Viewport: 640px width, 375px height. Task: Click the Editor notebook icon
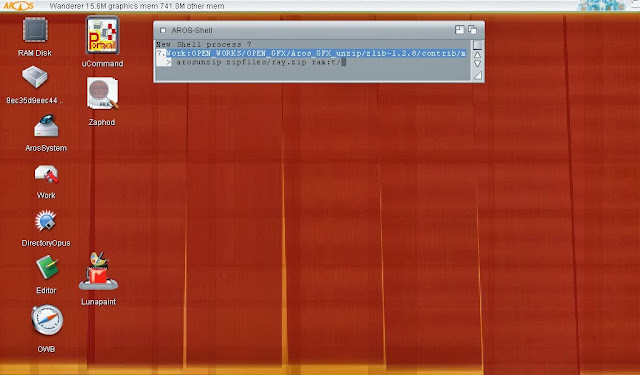pos(47,267)
